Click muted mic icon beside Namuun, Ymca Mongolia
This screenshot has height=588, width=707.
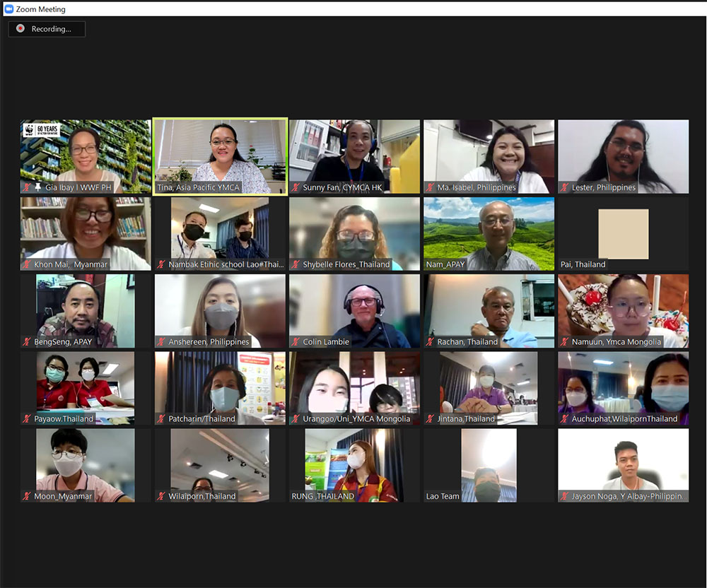565,342
